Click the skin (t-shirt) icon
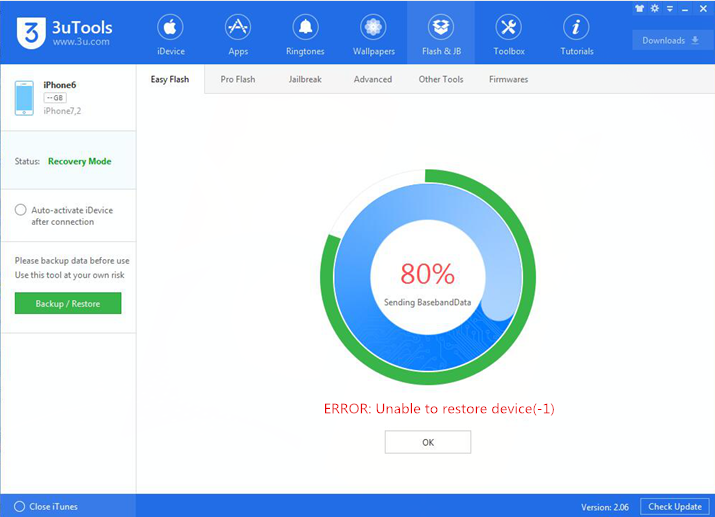Image resolution: width=715 pixels, height=517 pixels. click(x=639, y=8)
